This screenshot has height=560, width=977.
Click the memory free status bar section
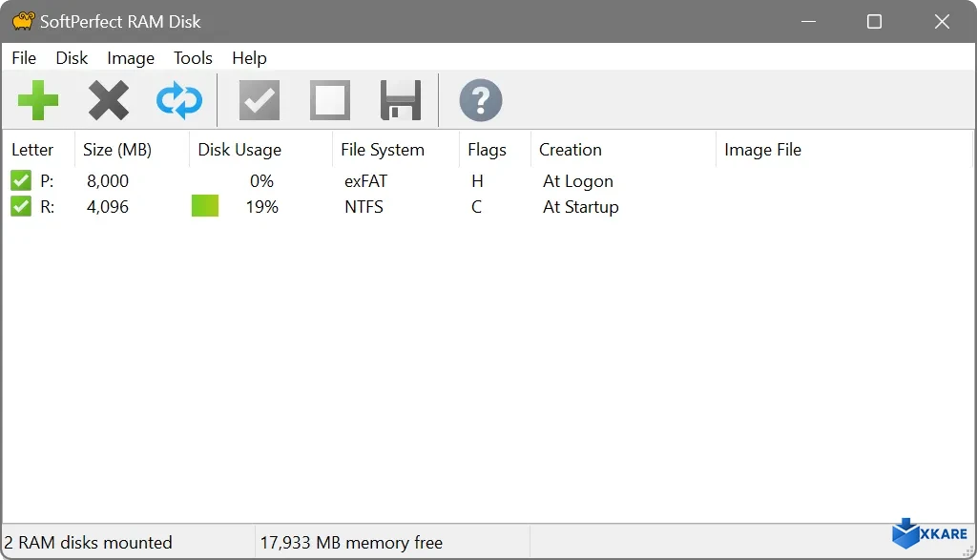coord(350,542)
